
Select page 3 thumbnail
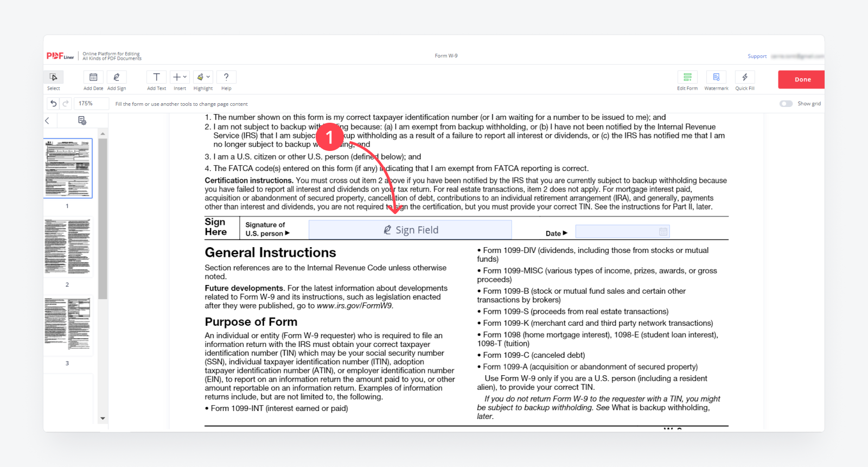[68, 325]
